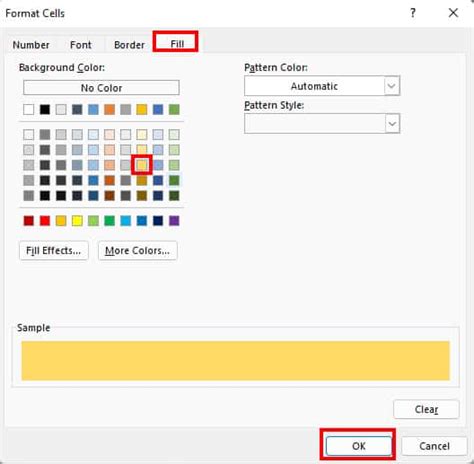
Task: Confirm with the OK button
Action: pyautogui.click(x=358, y=446)
